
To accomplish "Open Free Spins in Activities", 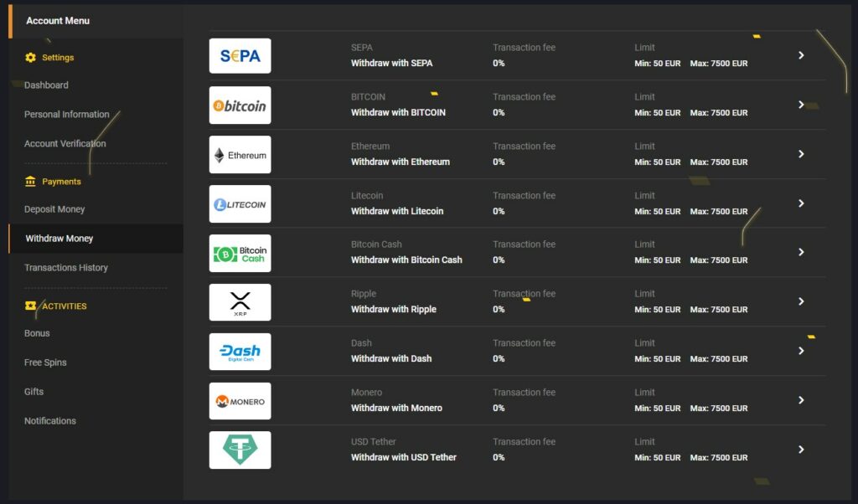I will coord(45,363).
